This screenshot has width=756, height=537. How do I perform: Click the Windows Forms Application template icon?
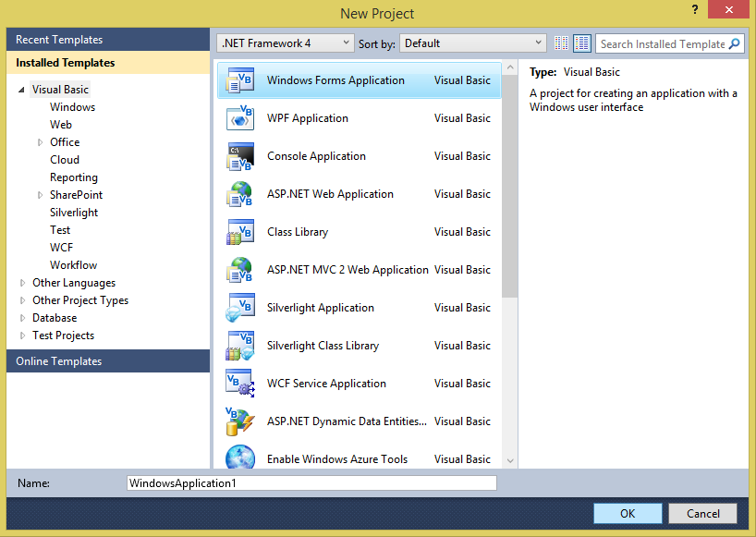tap(240, 80)
